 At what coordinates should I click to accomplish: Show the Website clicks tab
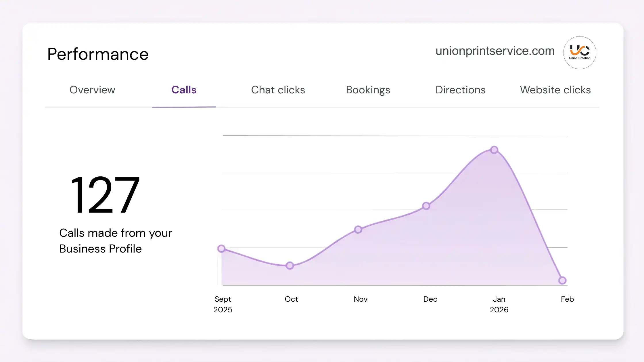555,90
